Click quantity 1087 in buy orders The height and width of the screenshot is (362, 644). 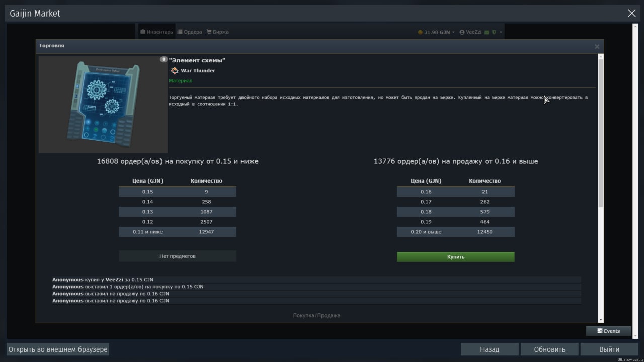pos(206,212)
